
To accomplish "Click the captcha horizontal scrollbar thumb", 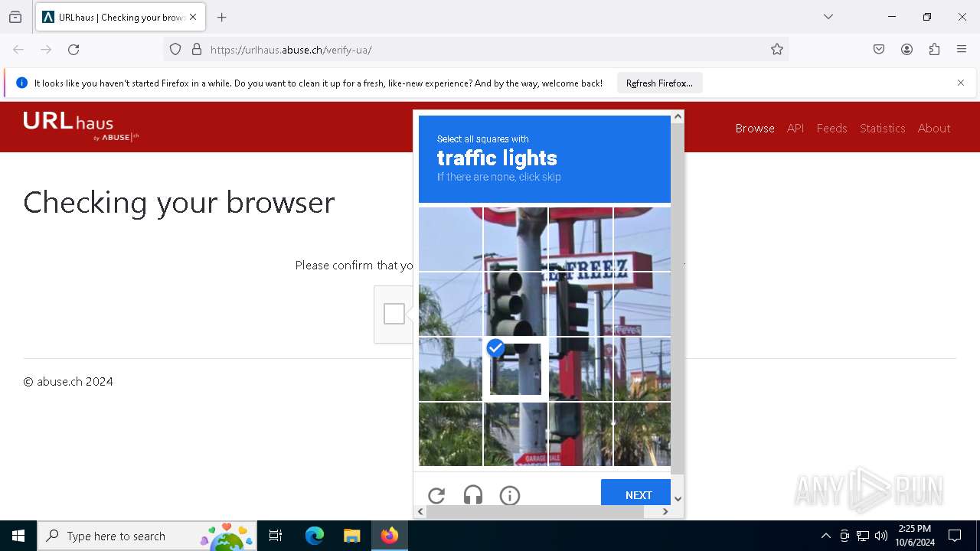I will (535, 511).
